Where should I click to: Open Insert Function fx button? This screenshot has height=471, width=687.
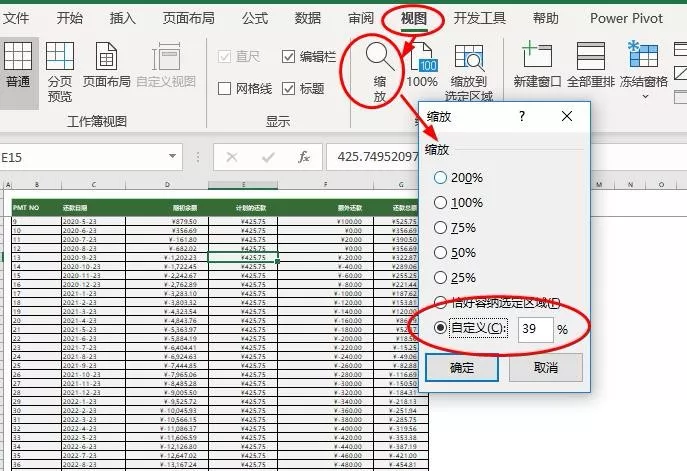click(304, 157)
